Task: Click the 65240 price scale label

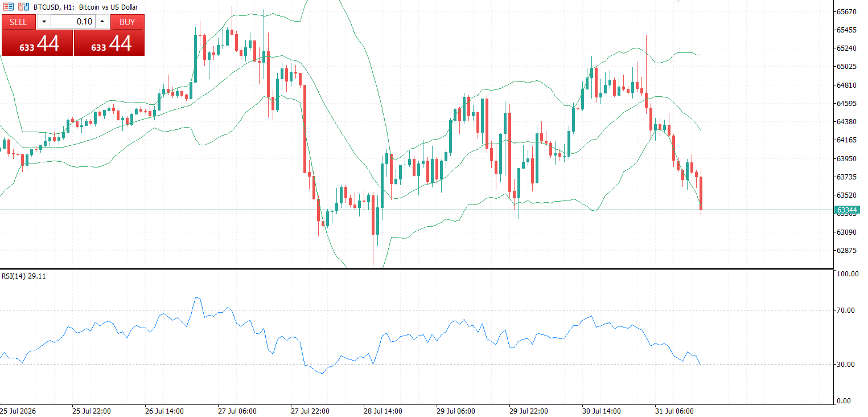Action: coord(848,48)
